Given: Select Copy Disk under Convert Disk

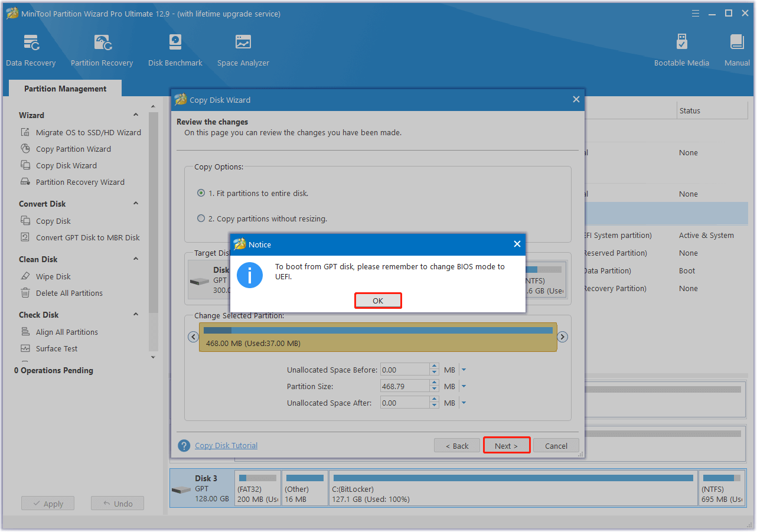Looking at the screenshot, I should (45, 221).
